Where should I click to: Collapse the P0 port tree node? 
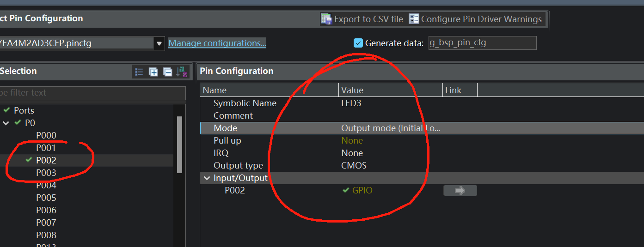6,123
